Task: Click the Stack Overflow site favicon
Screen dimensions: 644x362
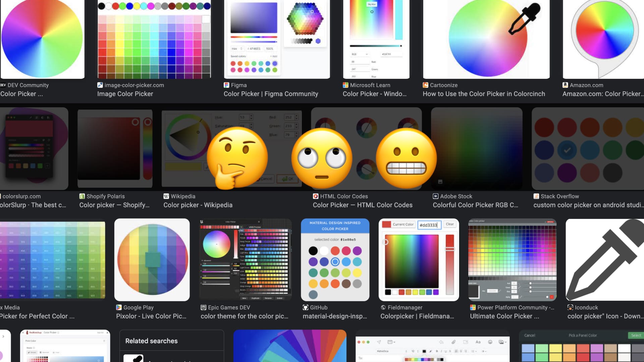Action: (536, 196)
